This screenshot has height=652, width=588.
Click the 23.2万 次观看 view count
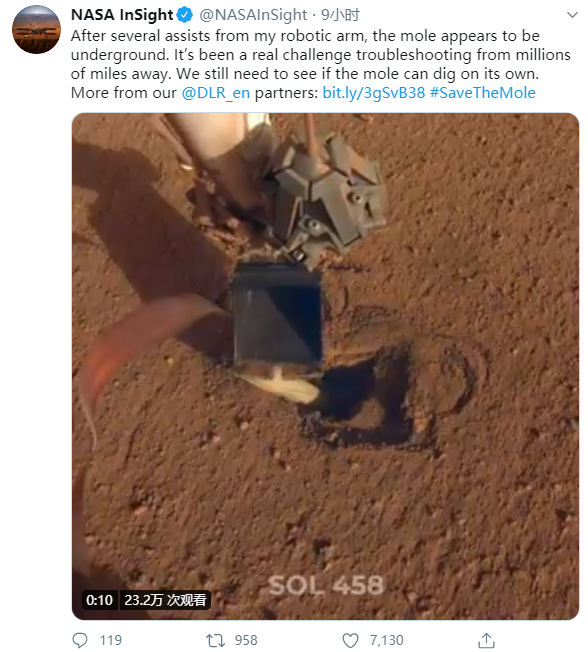click(x=166, y=600)
